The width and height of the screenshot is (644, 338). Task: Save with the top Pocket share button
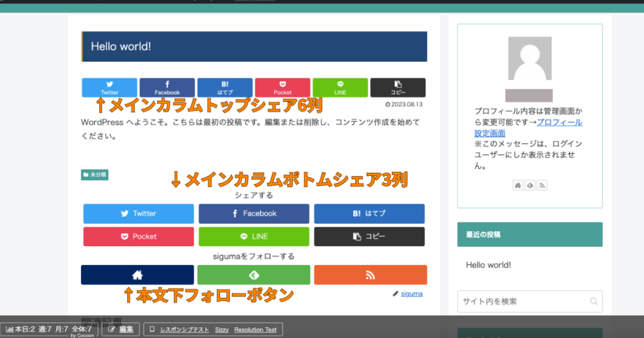tap(282, 87)
